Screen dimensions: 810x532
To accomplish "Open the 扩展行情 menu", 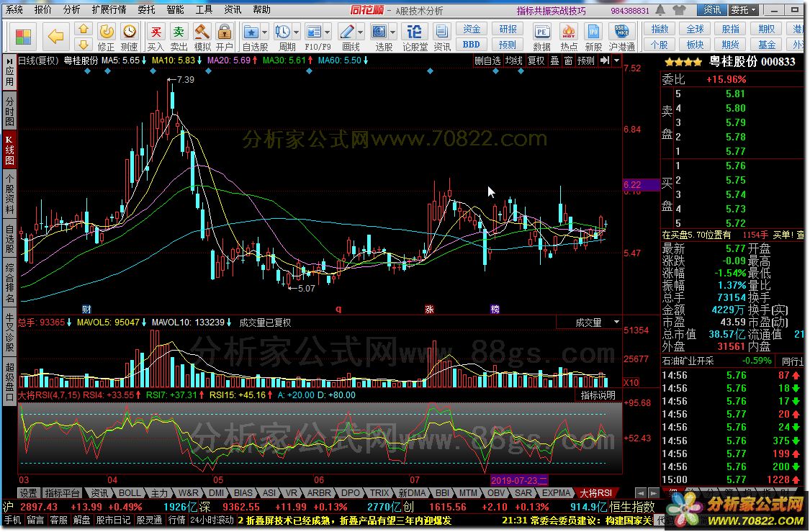I will pos(109,9).
